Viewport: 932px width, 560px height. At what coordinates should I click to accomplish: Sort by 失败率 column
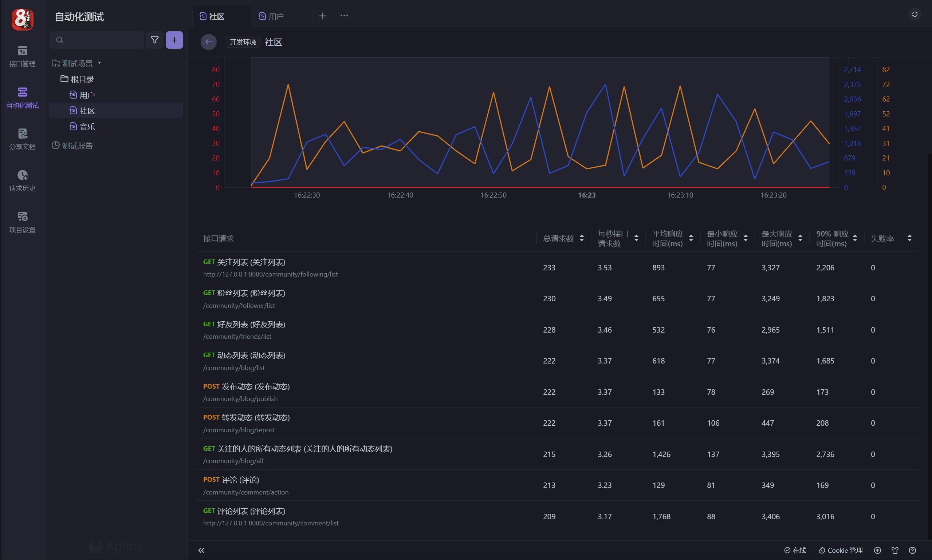[x=909, y=238]
